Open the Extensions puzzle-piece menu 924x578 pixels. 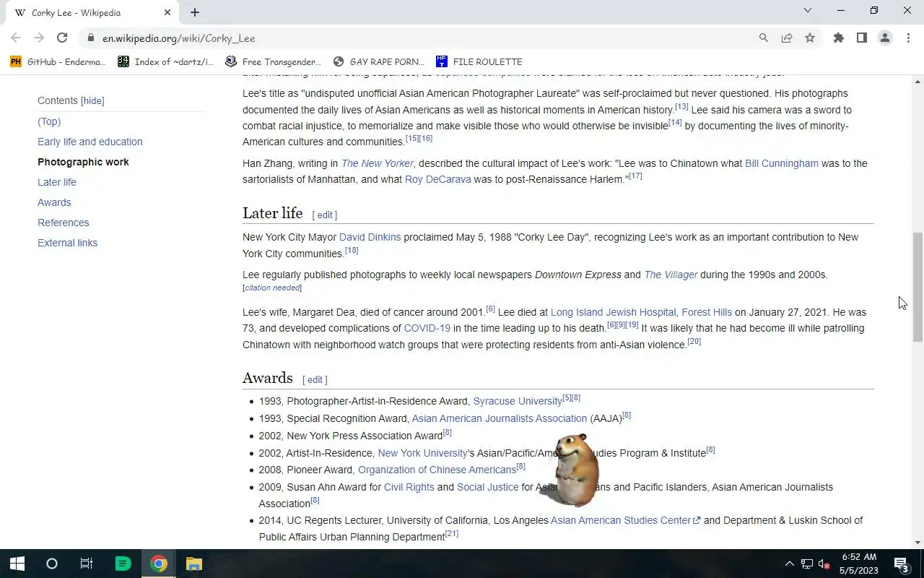tap(839, 38)
